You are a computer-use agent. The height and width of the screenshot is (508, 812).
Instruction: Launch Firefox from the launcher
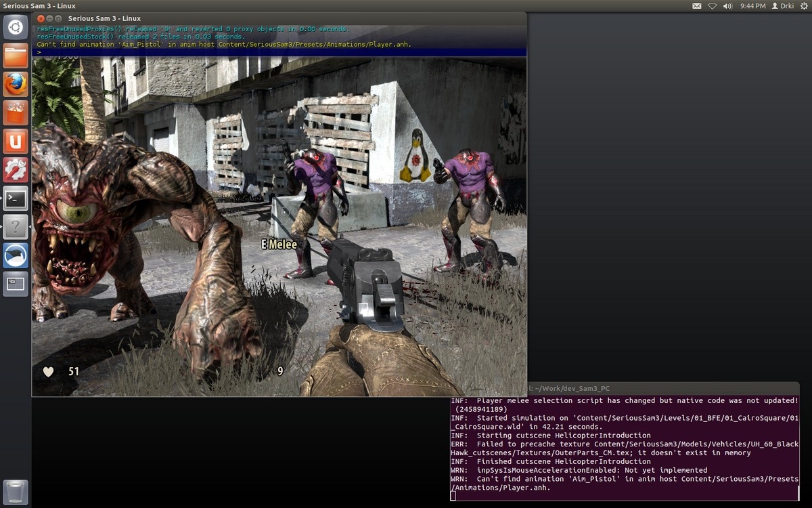point(16,85)
